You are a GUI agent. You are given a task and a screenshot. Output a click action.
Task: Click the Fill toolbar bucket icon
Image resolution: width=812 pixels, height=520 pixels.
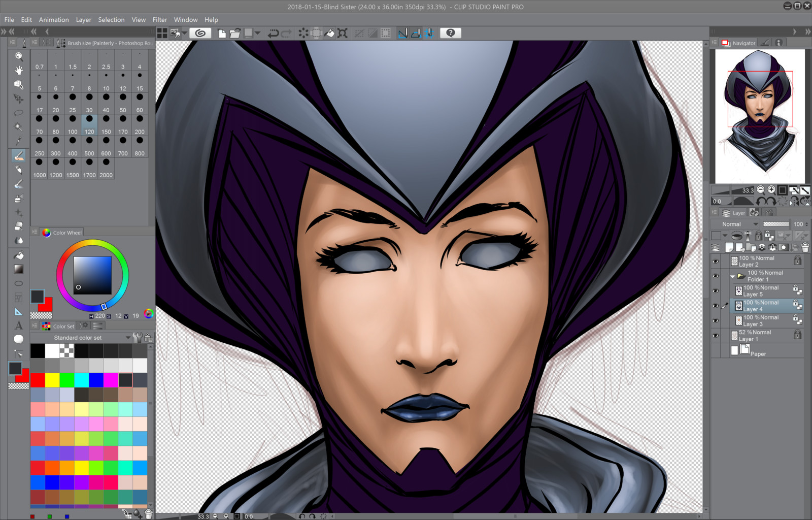(329, 33)
